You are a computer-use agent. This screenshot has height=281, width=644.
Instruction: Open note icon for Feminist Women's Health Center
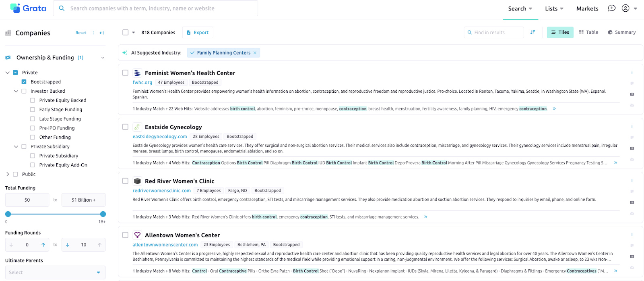[x=632, y=83]
